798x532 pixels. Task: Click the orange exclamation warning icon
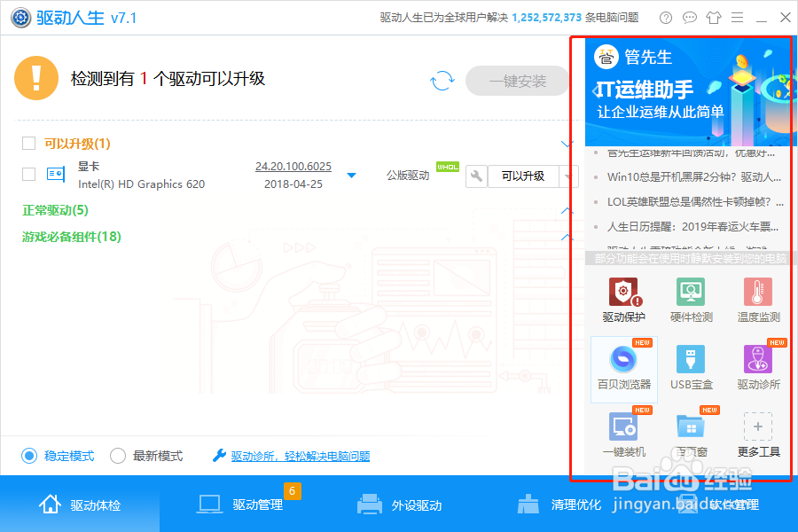(36, 78)
